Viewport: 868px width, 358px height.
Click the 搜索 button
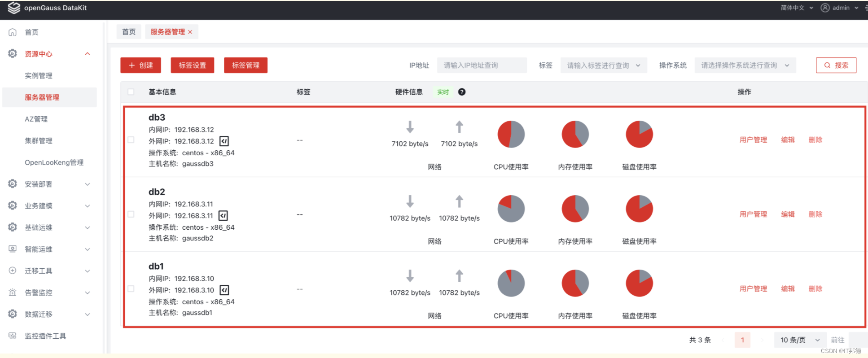point(836,65)
